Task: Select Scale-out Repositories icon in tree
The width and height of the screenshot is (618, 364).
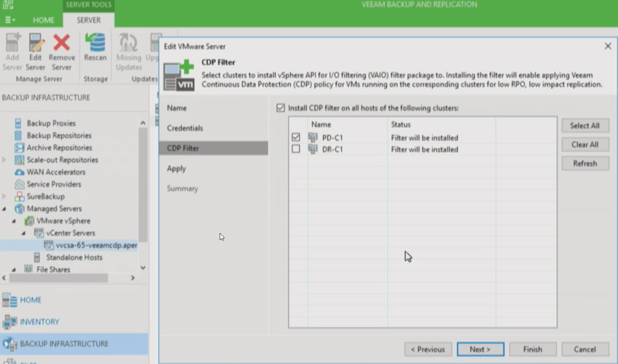Action: [19, 160]
